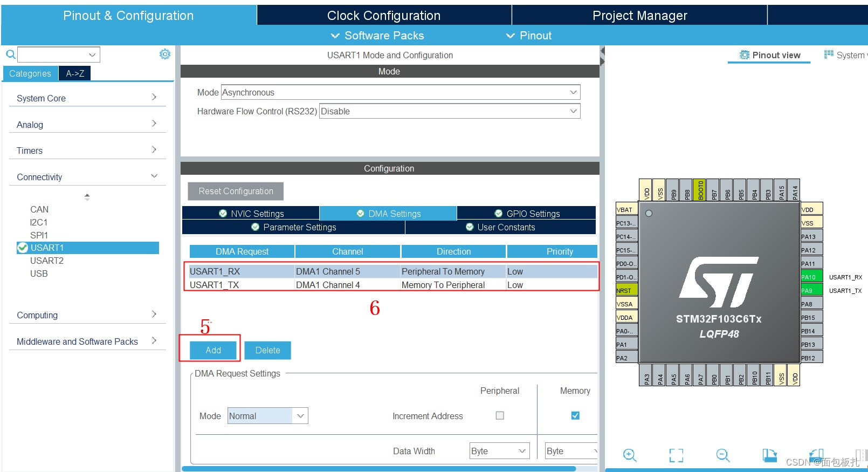This screenshot has width=868, height=472.
Task: Zoom out of the pinout view
Action: pos(723,455)
